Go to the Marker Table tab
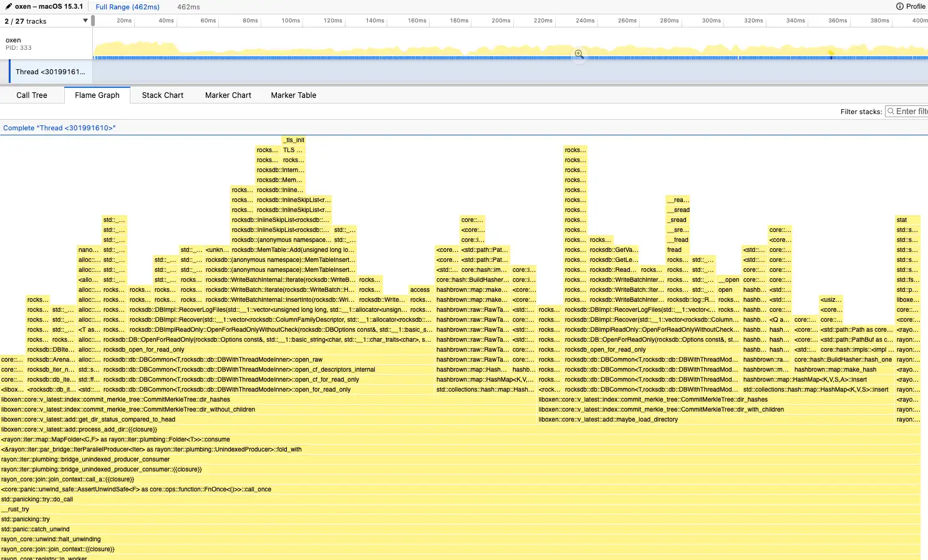928x560 pixels. coord(293,95)
